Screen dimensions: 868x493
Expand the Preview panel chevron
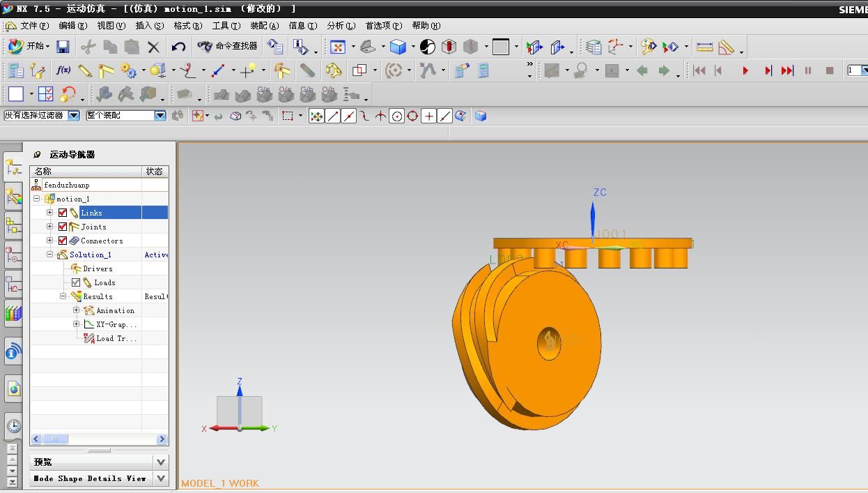(161, 462)
